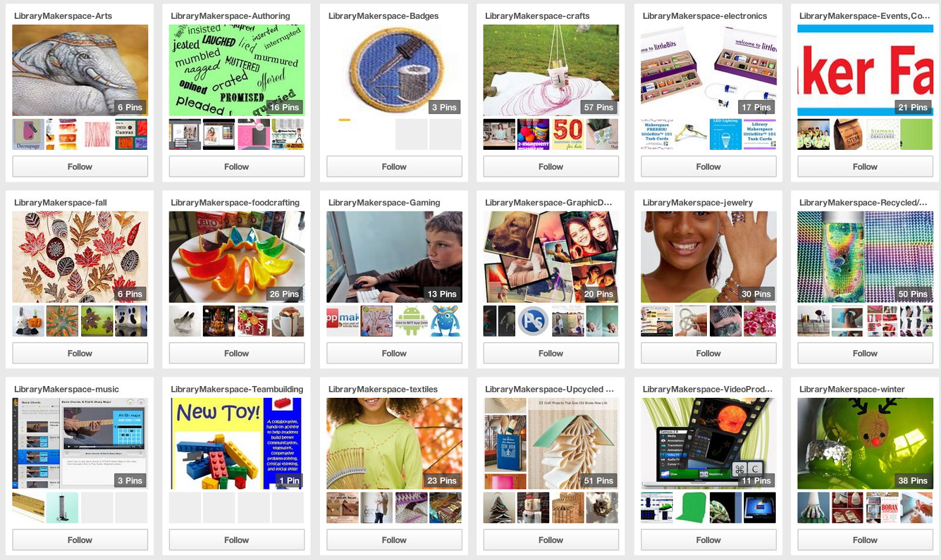Select the blue monster character thumbnail
Viewport: 941px width, 560px height.
point(445,321)
